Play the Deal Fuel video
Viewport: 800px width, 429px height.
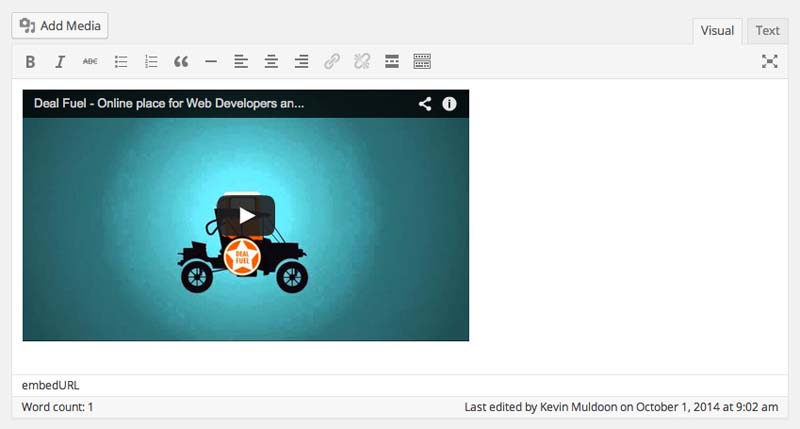pos(246,215)
